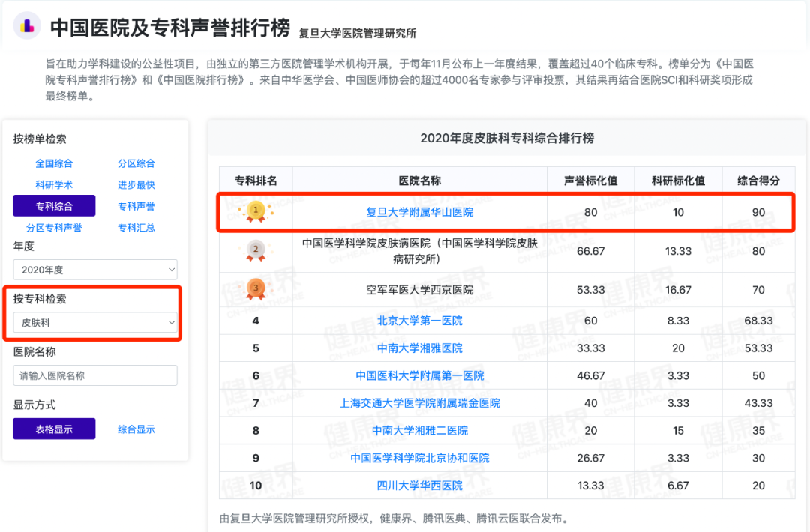Screen dimensions: 810x532
Task: Click the 显示方式 section label
Action: point(34,405)
